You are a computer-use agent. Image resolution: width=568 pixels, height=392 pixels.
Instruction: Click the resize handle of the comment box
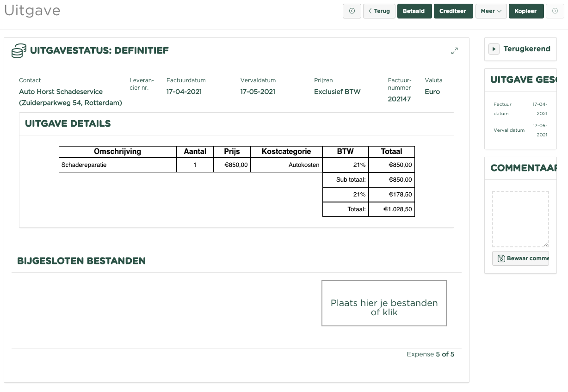click(x=546, y=244)
